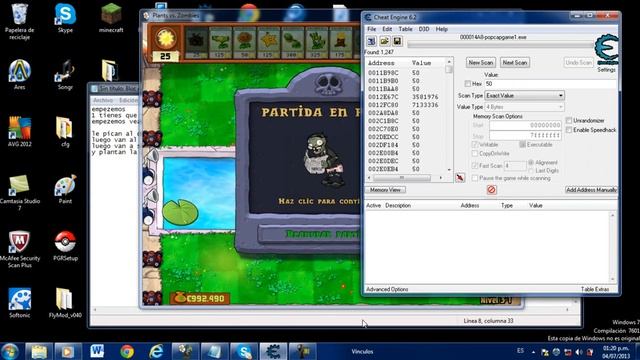Open the AVG 2012 desktop icon

click(19, 131)
